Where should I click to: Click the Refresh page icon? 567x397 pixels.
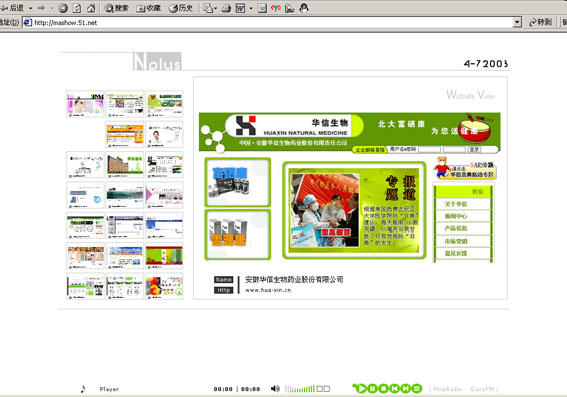77,8
